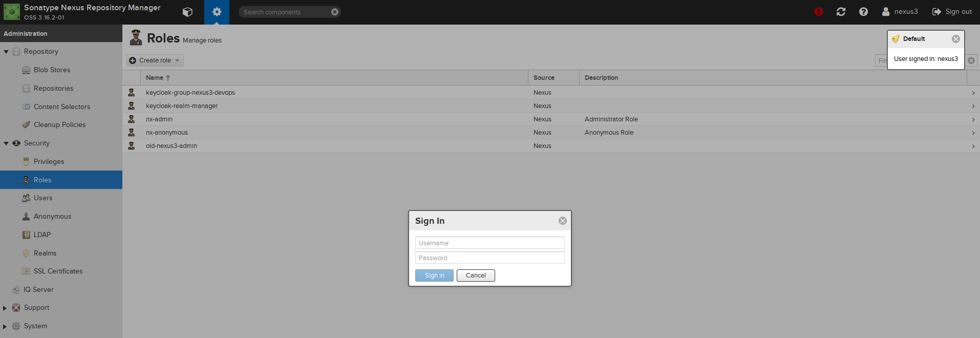Open Anonymous in sidebar

[x=52, y=217]
